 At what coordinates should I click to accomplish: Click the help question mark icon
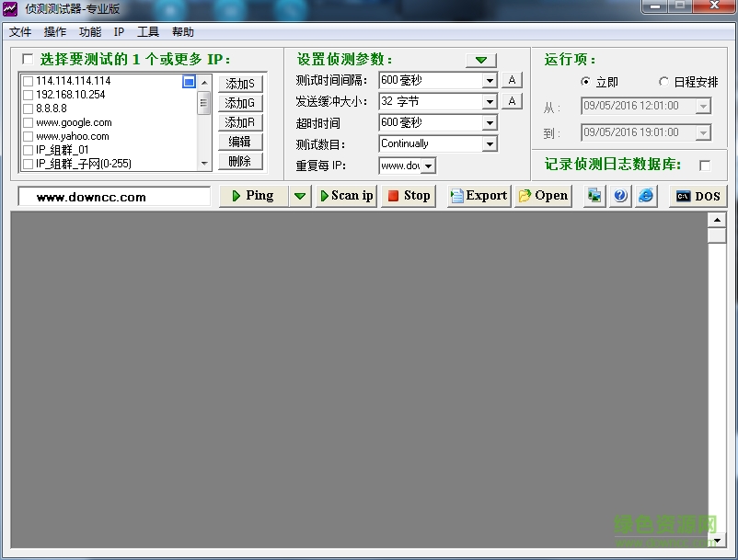(620, 196)
